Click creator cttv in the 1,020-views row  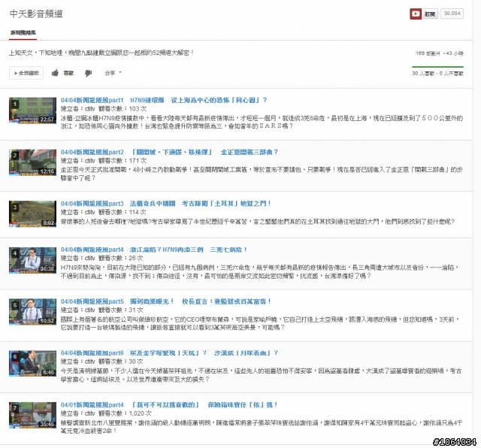[90, 413]
